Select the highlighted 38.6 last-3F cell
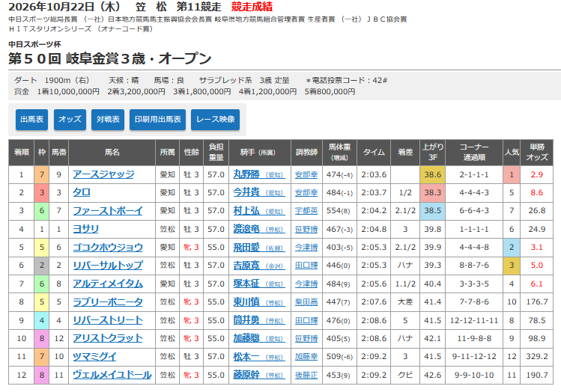This screenshot has width=561, height=392. [x=433, y=175]
